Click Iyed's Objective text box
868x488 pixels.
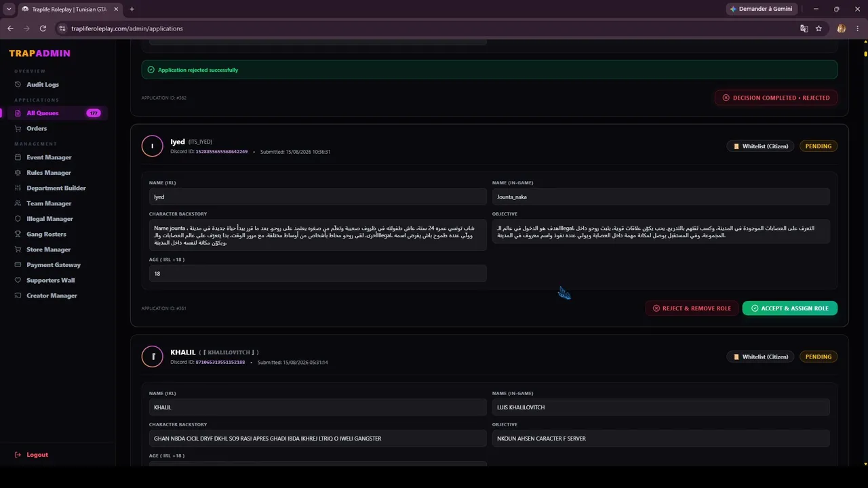(x=661, y=232)
